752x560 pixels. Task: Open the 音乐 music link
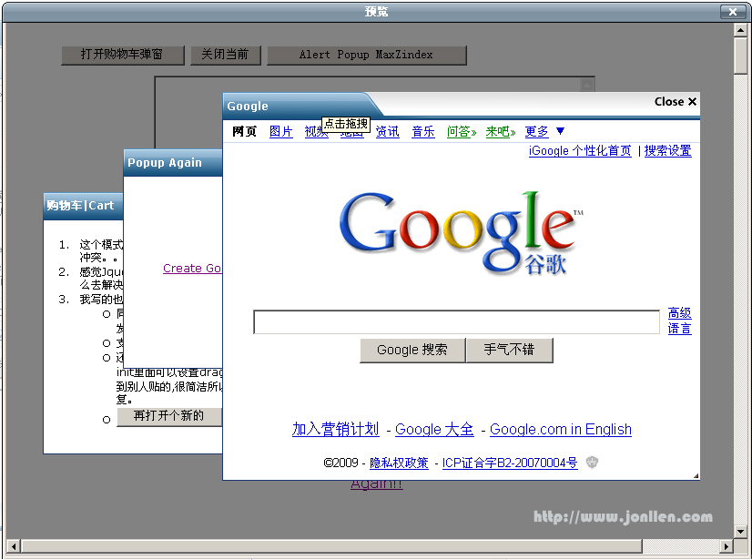(423, 131)
